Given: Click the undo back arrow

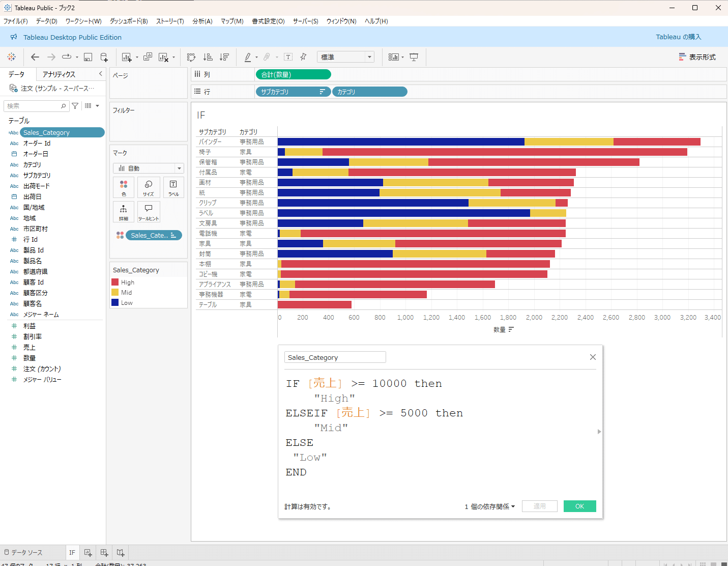Looking at the screenshot, I should coord(35,57).
